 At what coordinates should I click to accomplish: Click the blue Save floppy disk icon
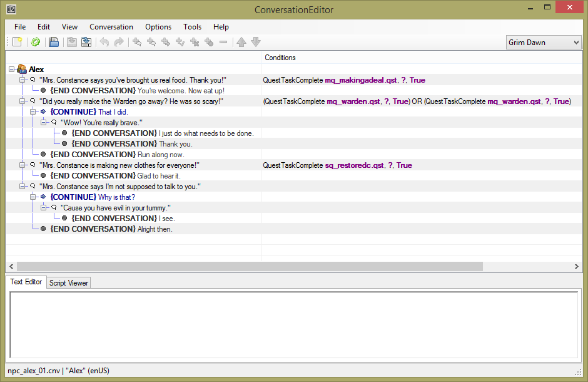(x=54, y=42)
